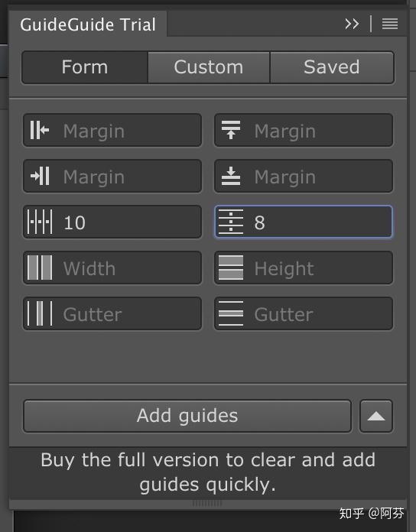
Task: Switch to the Custom tab
Action: 209,67
